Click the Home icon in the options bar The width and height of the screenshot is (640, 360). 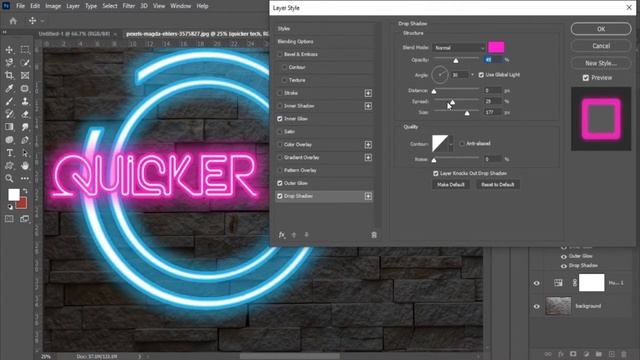(13, 21)
